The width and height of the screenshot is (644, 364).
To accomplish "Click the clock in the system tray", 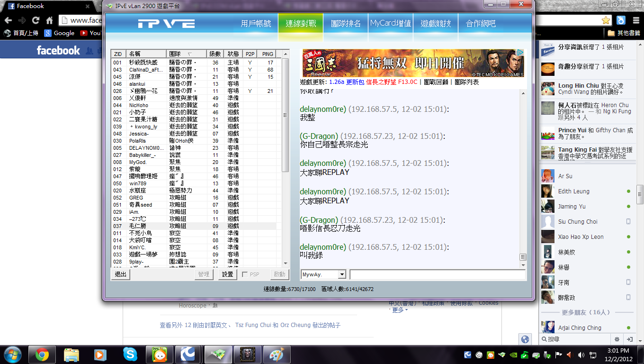I will [619, 355].
